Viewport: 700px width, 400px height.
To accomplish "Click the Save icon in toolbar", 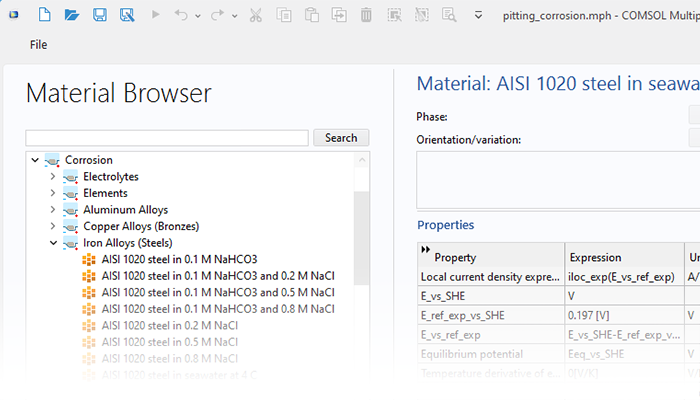I will pyautogui.click(x=99, y=15).
